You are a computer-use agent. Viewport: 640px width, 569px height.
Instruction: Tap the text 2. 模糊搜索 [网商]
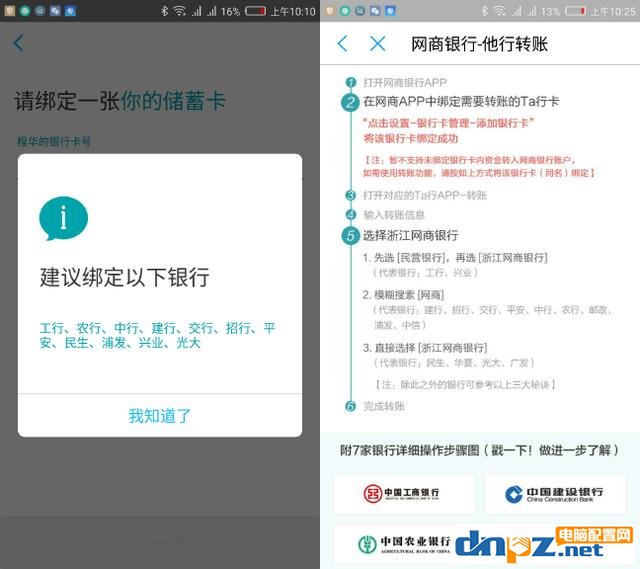point(403,295)
